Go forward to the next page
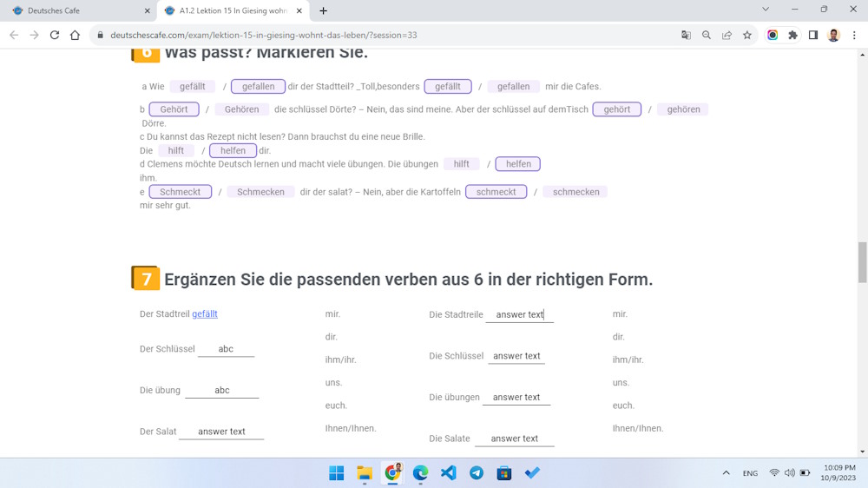868x488 pixels. click(35, 35)
